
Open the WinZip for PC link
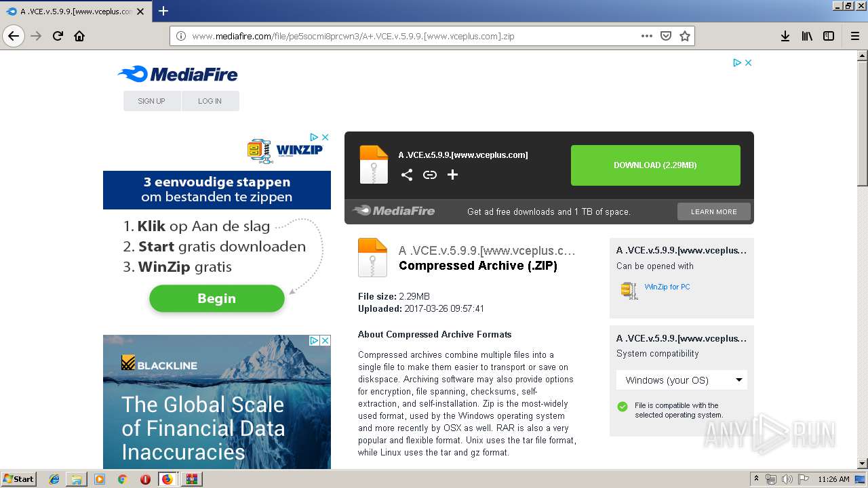click(x=667, y=287)
